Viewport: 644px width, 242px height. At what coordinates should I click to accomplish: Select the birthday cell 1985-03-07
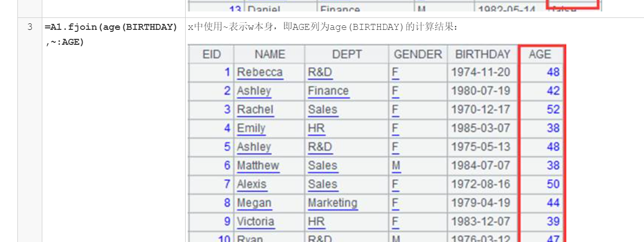[480, 128]
